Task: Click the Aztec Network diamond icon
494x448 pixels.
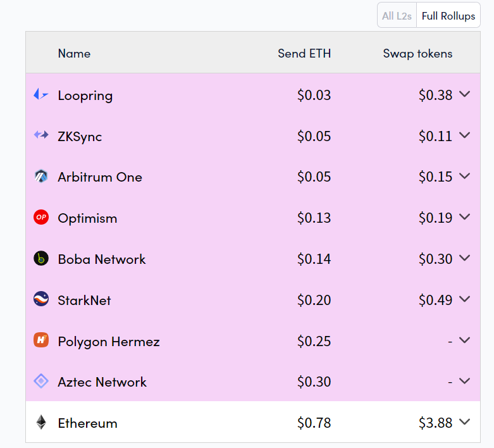Action: (x=41, y=381)
